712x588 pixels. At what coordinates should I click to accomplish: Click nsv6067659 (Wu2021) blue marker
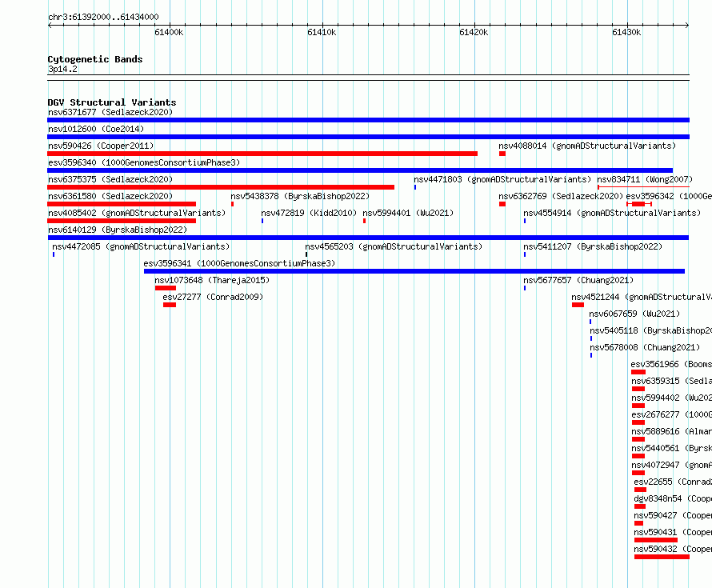click(590, 322)
